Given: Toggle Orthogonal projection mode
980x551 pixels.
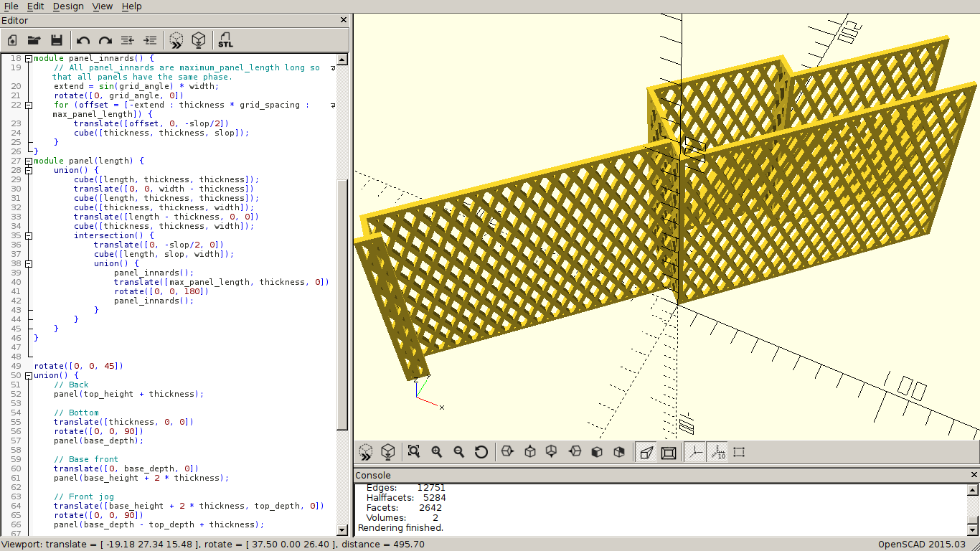Looking at the screenshot, I should (x=669, y=452).
